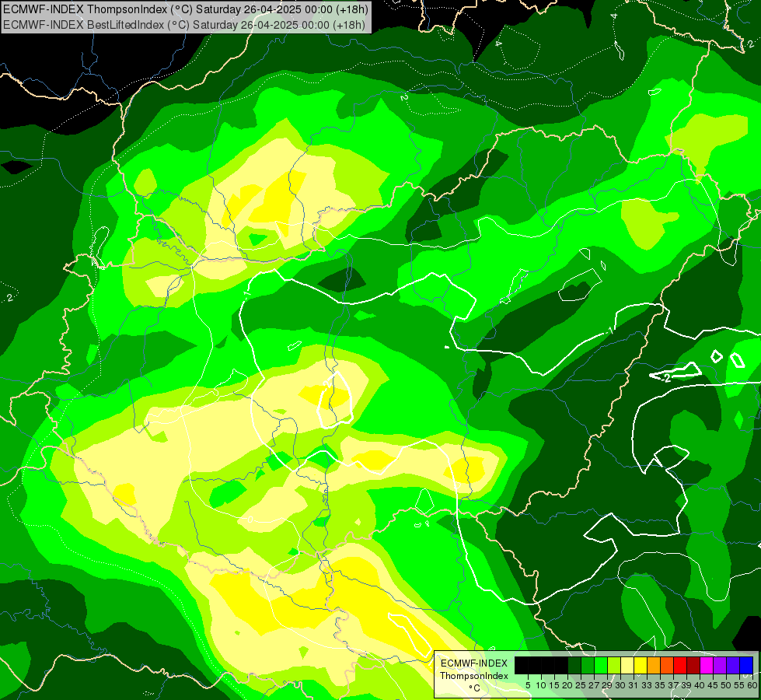The image size is (761, 700).
Task: Select the first black legend swatch below 5
Action: (x=522, y=666)
